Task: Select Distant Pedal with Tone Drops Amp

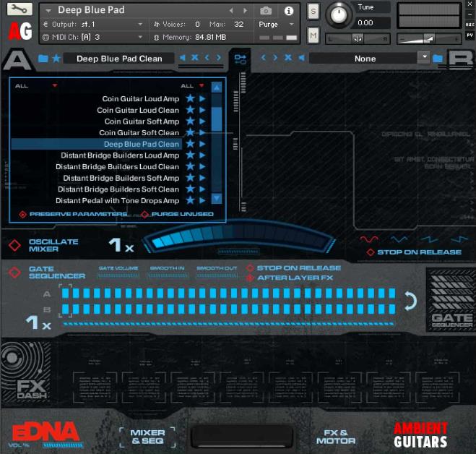Action: click(117, 200)
